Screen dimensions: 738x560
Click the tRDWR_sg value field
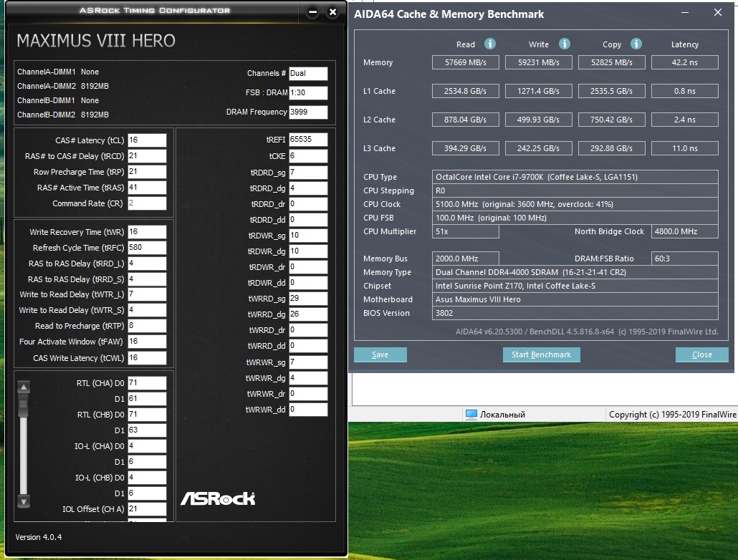coord(308,236)
